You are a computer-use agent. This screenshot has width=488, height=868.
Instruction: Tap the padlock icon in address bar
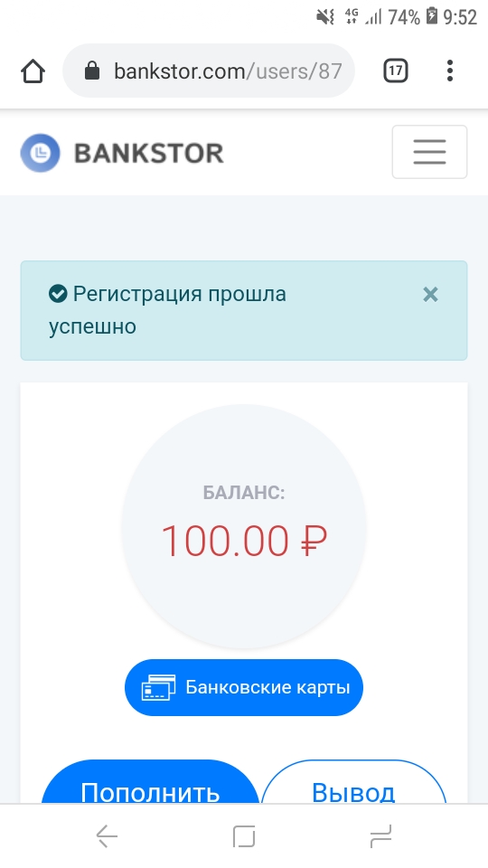coord(92,71)
